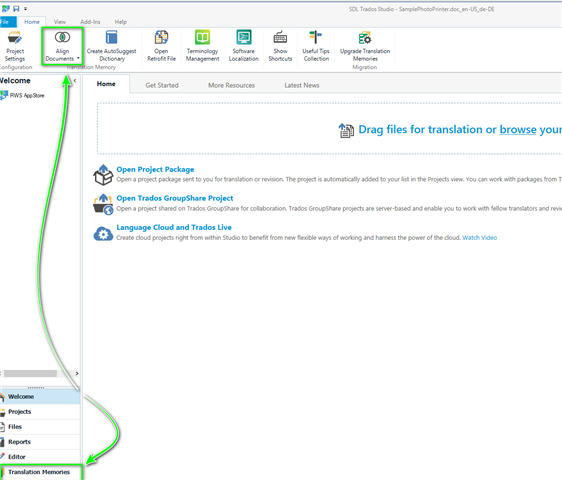Switch to the View ribbon tab
The width and height of the screenshot is (562, 480).
click(60, 22)
